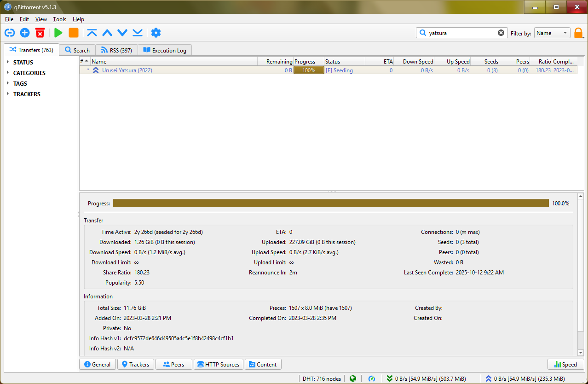Sort by the Progress column header
This screenshot has width=588, height=384.
309,61
